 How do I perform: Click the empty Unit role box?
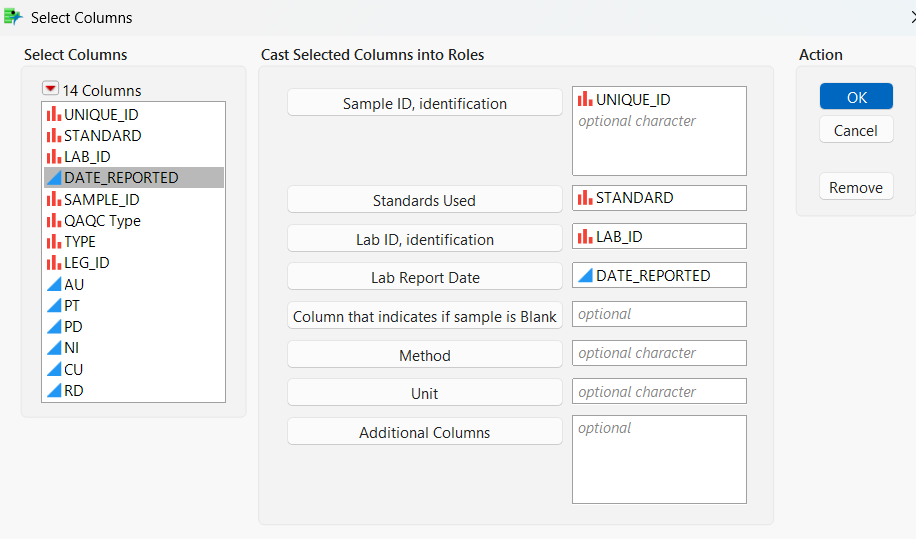[659, 391]
